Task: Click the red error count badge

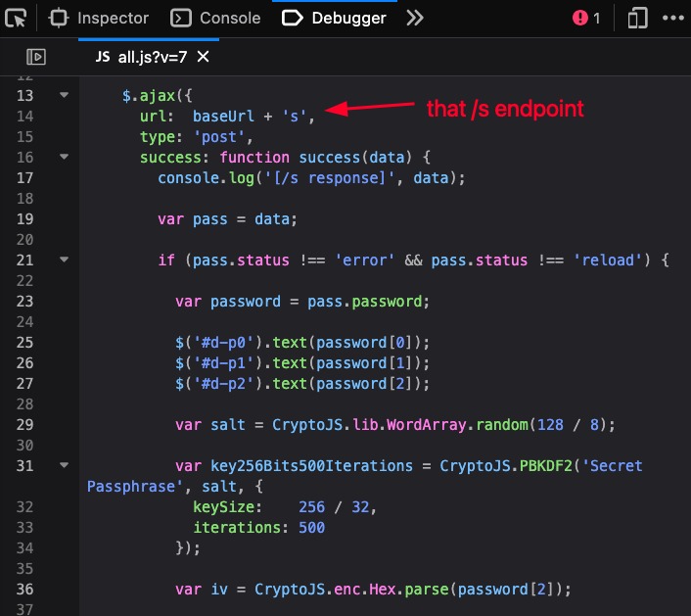Action: pos(586,18)
